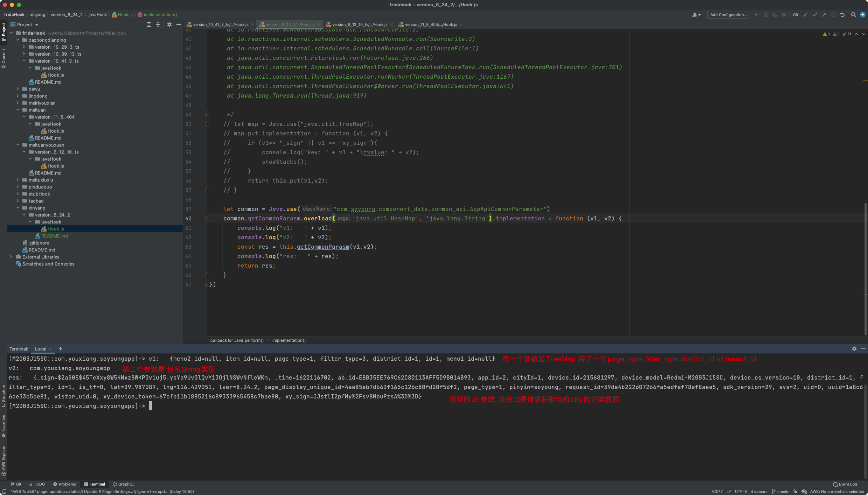The image size is (868, 495).
Task: Switch to version_6_12_10_ts Hook.js tab
Action: point(360,24)
